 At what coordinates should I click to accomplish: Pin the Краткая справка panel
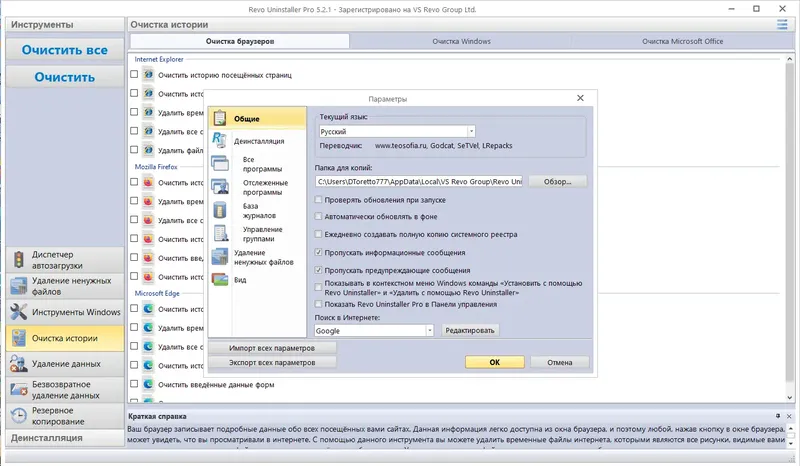pos(778,416)
